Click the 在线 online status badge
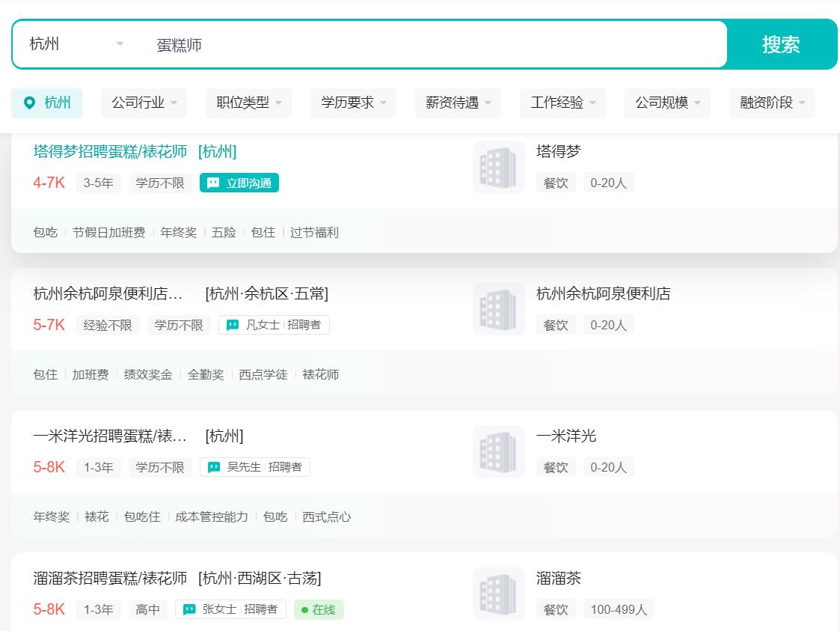 point(319,609)
